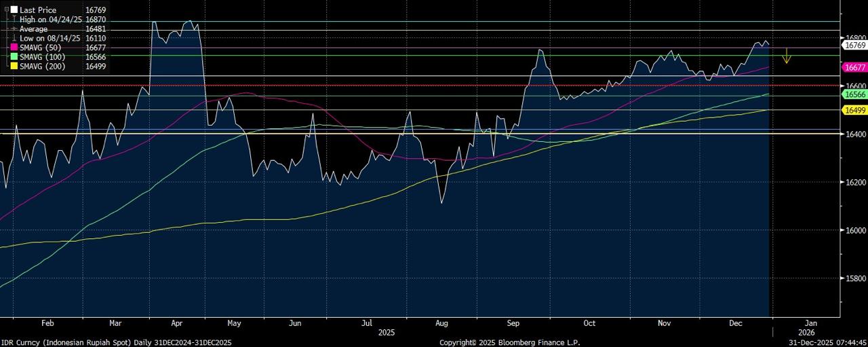Click the magenta SMAVG (50) legend swatch
This screenshot has height=347, width=868.
(x=14, y=48)
